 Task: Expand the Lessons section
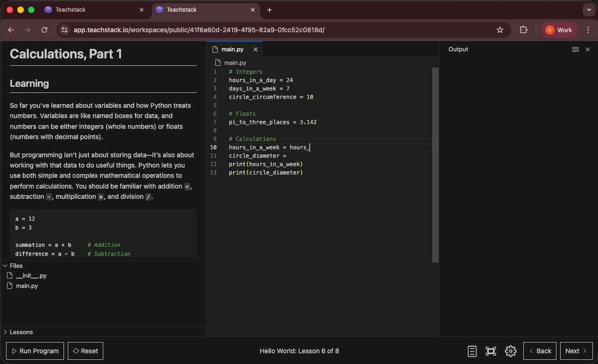5,332
